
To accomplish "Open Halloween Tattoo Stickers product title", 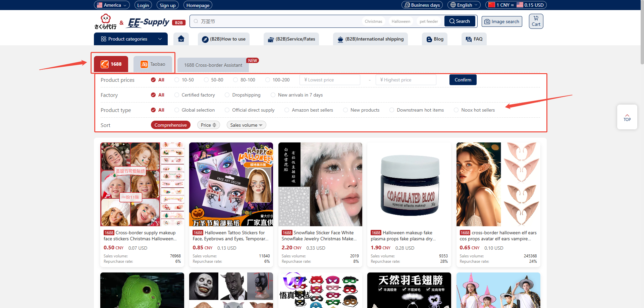I will click(x=231, y=236).
